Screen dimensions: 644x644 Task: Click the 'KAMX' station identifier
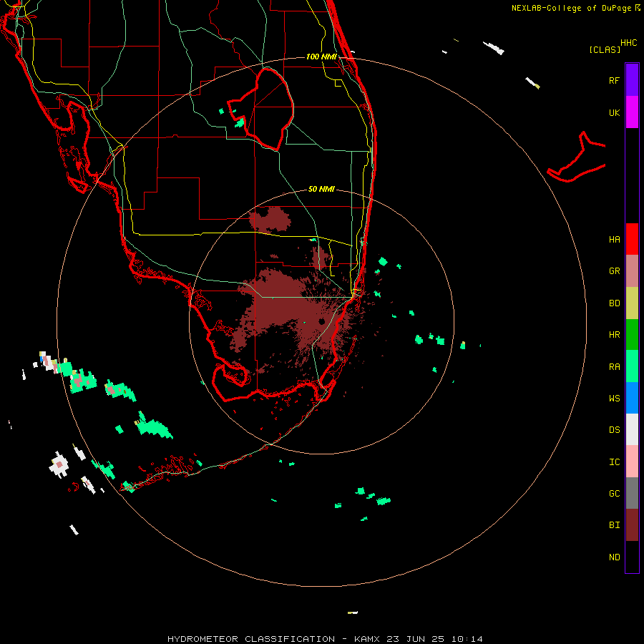[x=367, y=639]
